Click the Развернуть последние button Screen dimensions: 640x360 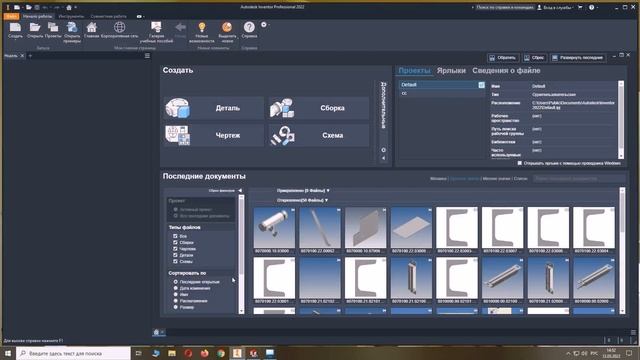click(578, 58)
